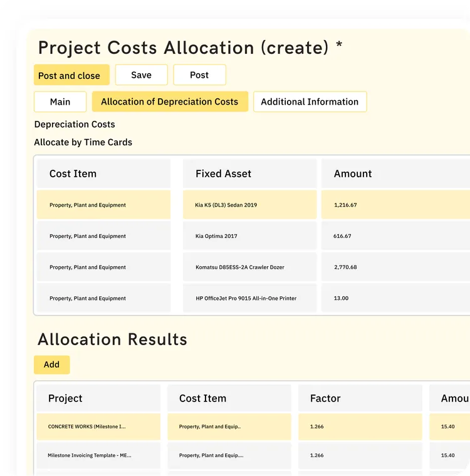Click the Post and close button

(71, 75)
